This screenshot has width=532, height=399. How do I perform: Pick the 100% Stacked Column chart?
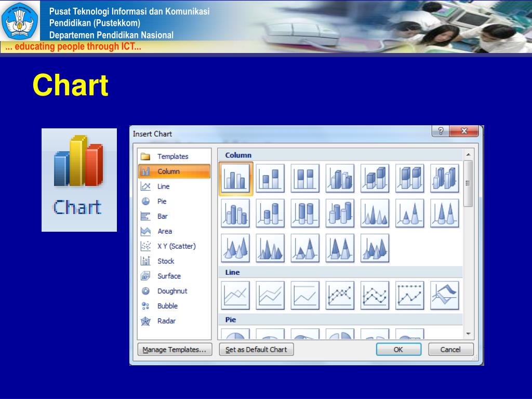coord(305,179)
